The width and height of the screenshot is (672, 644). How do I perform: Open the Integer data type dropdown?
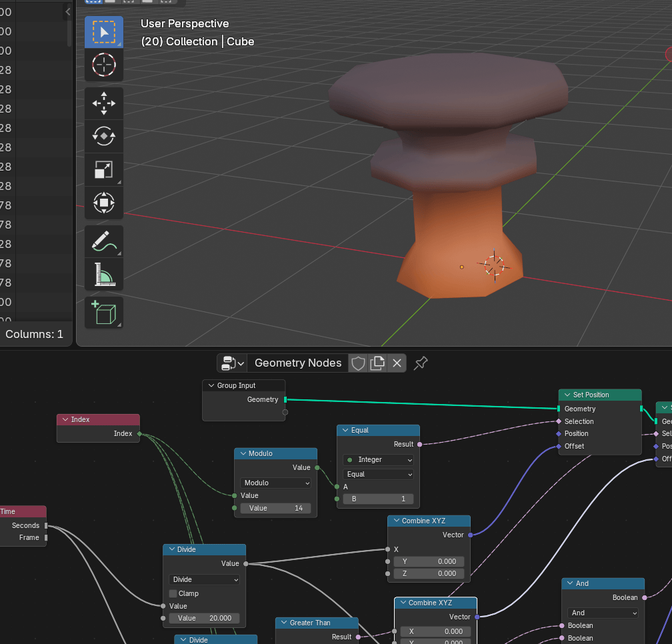(x=378, y=460)
